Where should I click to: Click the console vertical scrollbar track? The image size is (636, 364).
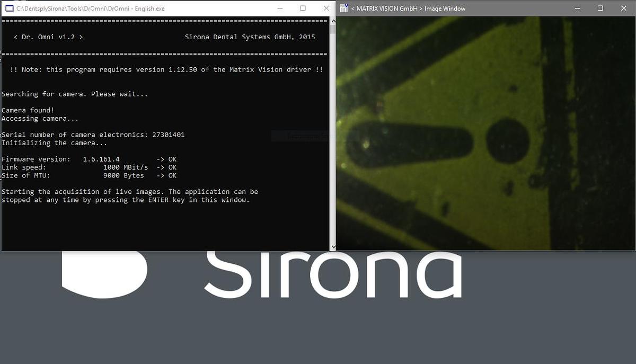[x=333, y=132]
